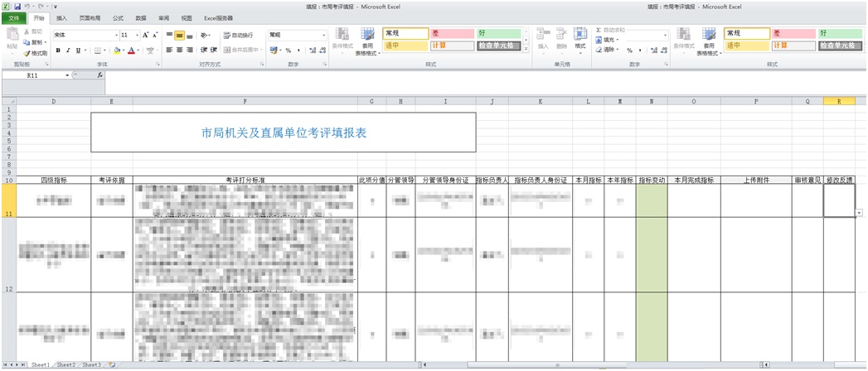Select the 格式刷 format painter
The height and width of the screenshot is (371, 868).
(35, 52)
